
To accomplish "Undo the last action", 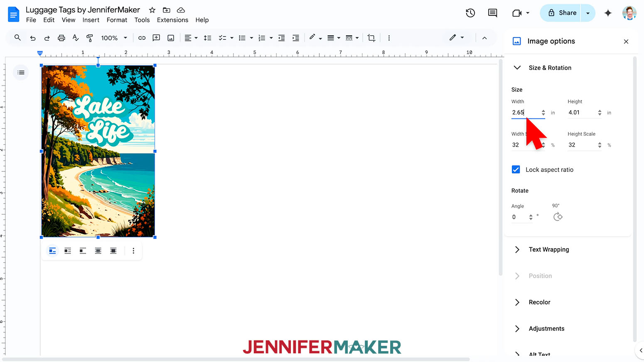I will (x=33, y=38).
